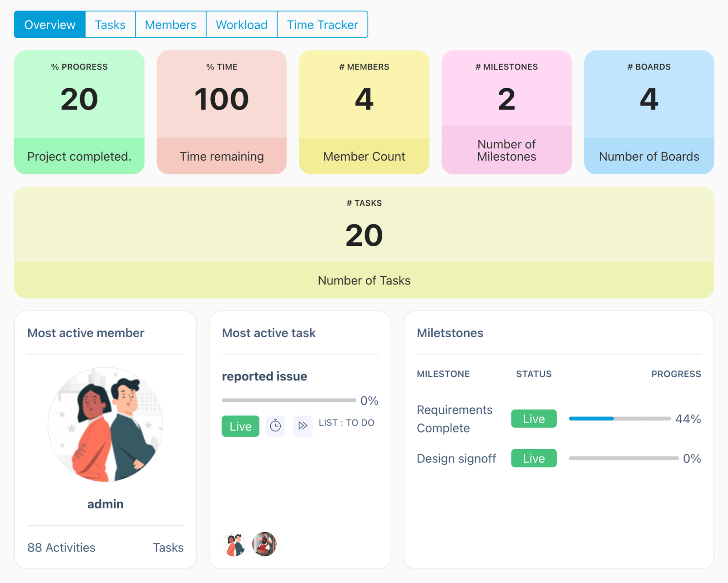Viewport: 728px width, 583px height.
Task: Open the Members tab
Action: coord(170,25)
